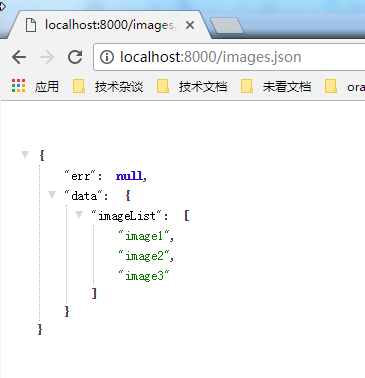
Task: Click the "data" key
Action: 83,196
